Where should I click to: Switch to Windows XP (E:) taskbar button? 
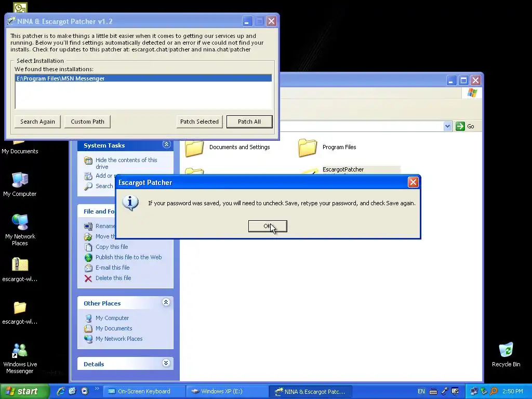click(228, 392)
